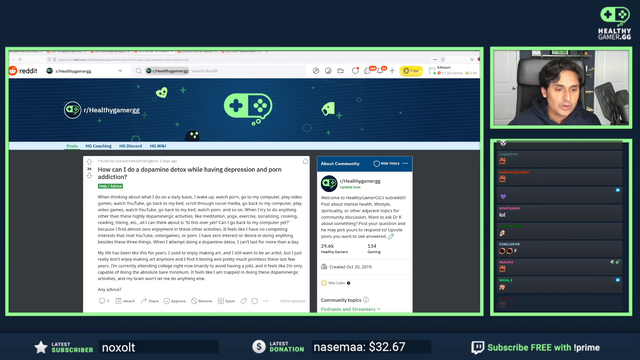Screen dimensions: 640x360
Task: Click r/Healthygamergg title on the banner
Action: pyautogui.click(x=111, y=110)
